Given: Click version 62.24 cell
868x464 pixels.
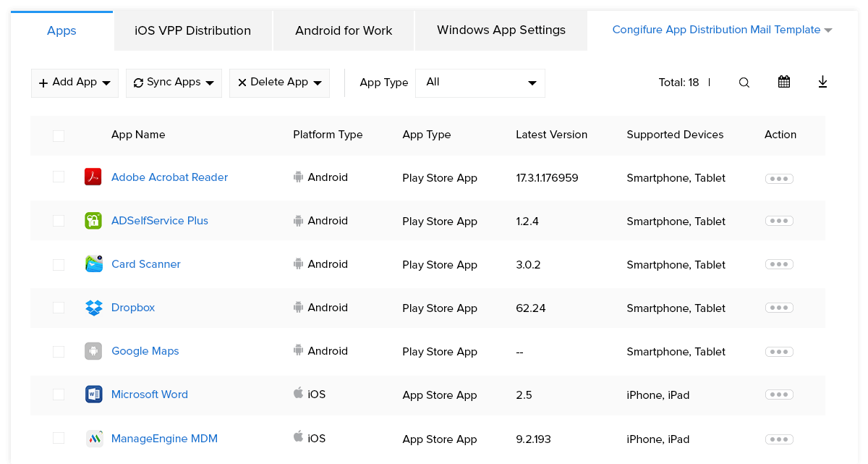Looking at the screenshot, I should [531, 308].
